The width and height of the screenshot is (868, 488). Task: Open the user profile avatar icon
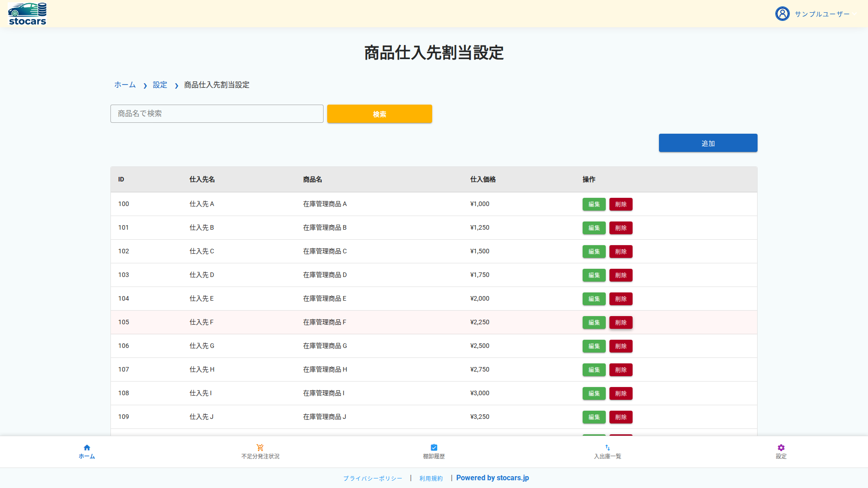pyautogui.click(x=782, y=14)
